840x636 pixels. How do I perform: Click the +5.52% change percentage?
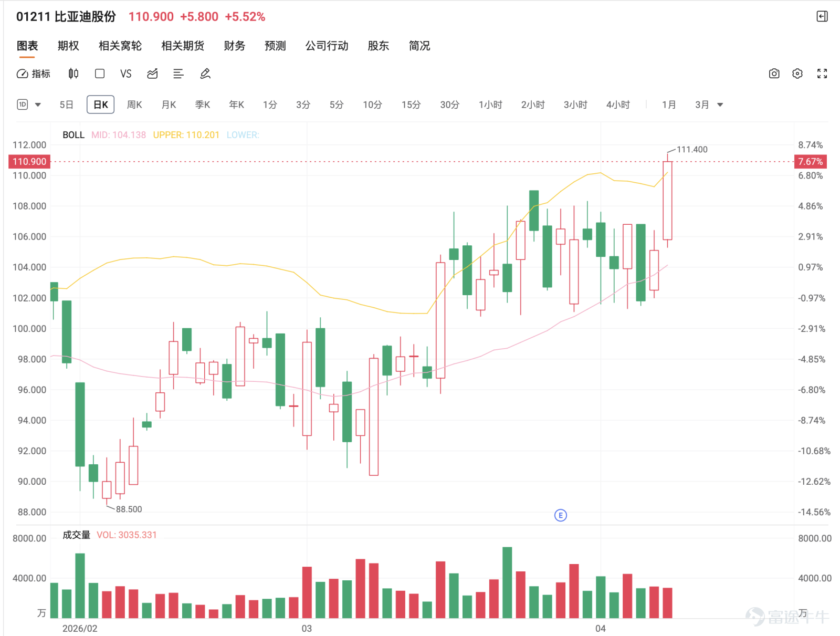(245, 16)
